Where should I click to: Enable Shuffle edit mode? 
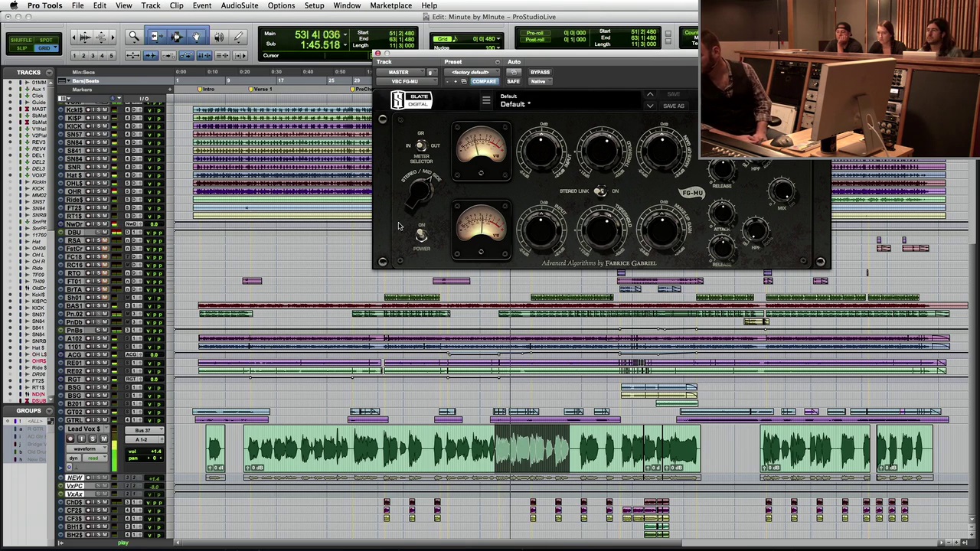[21, 40]
